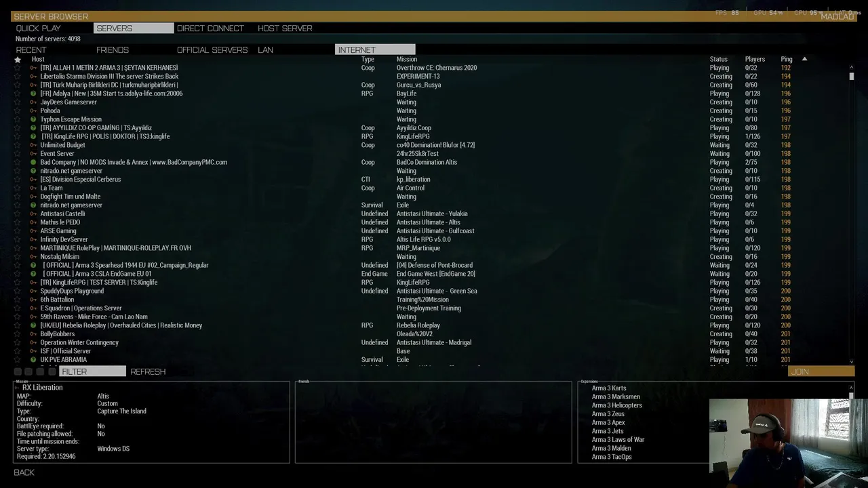Viewport: 868px width, 488px height.
Task: Join the selected server
Action: click(x=821, y=371)
